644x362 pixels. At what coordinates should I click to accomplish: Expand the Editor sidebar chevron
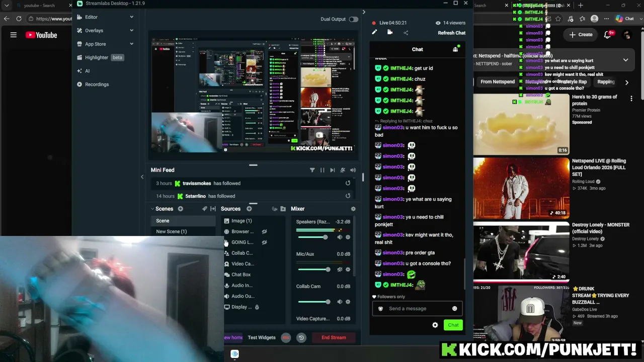coord(131,17)
